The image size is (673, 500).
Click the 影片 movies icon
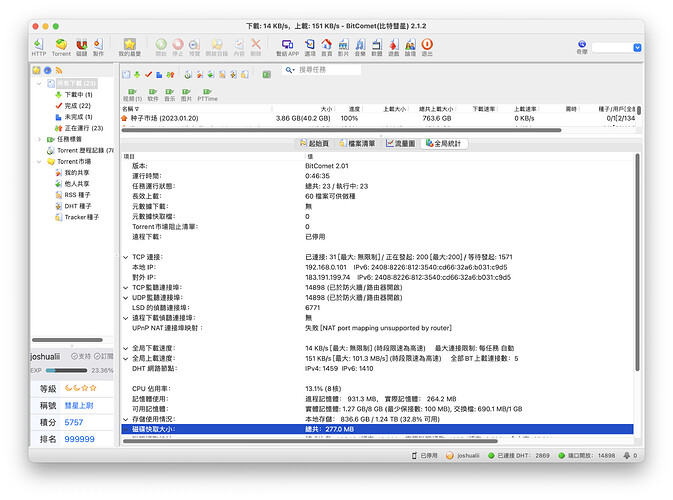343,47
